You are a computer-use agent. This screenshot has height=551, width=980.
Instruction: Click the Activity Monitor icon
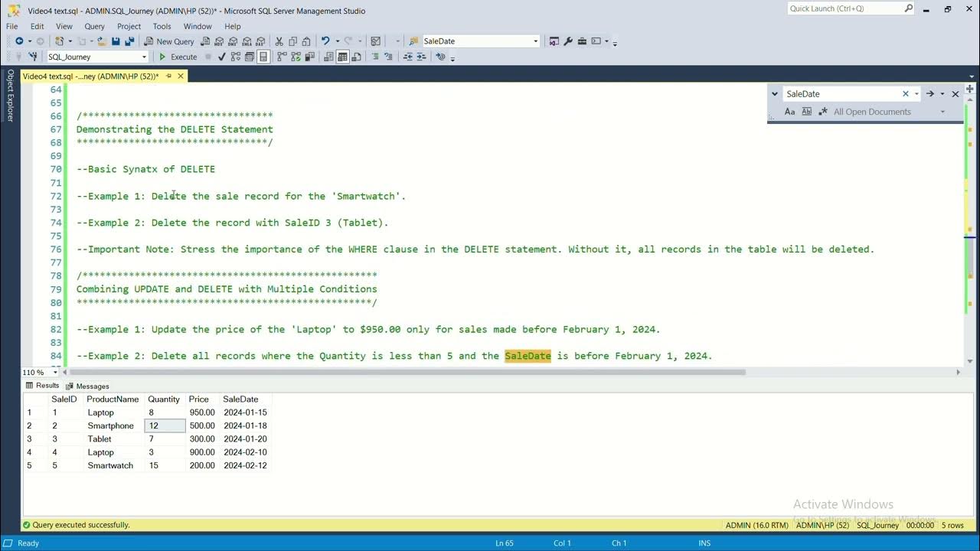coord(375,41)
